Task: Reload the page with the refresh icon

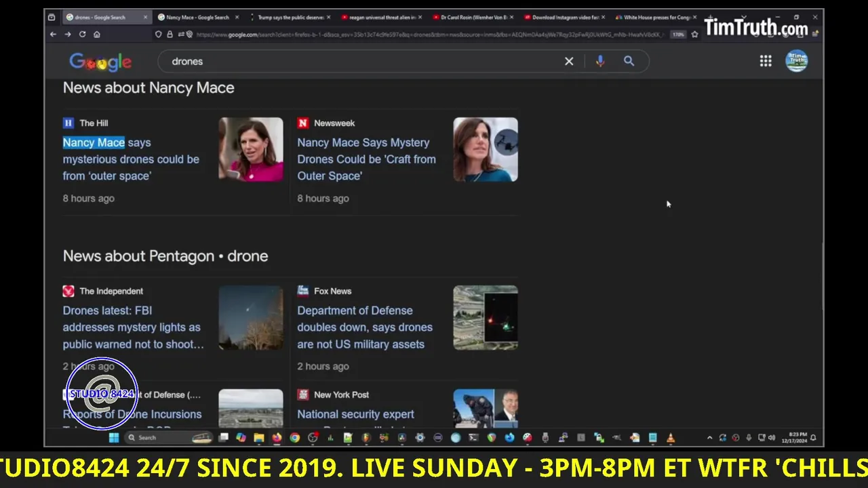Action: (82, 34)
